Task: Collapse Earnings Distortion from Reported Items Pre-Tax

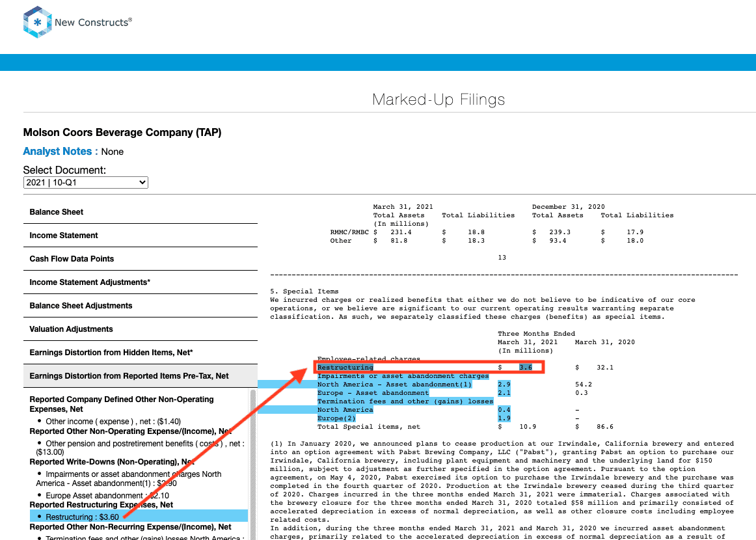Action: tap(141, 376)
